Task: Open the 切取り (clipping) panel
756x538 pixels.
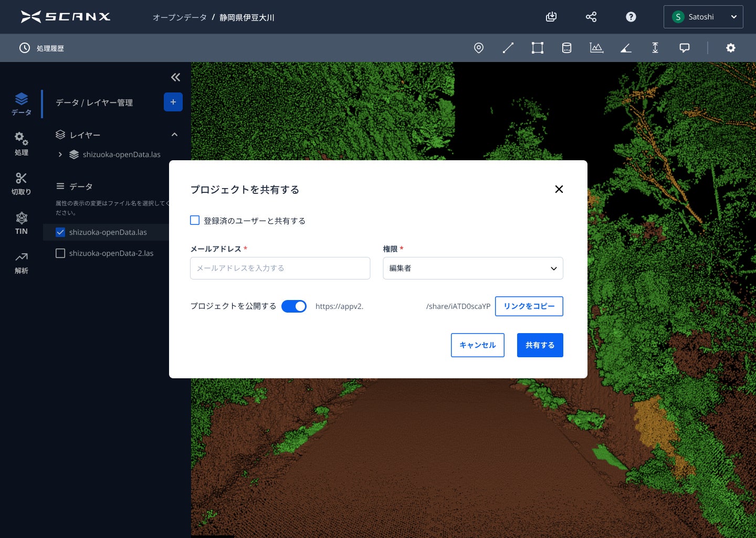Action: [22, 183]
